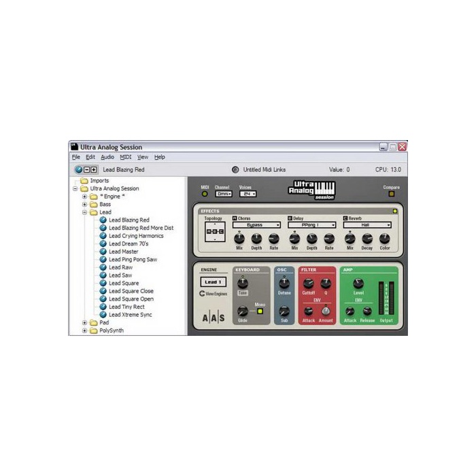Open the Audio menu
The width and height of the screenshot is (476, 476).
pyautogui.click(x=107, y=157)
